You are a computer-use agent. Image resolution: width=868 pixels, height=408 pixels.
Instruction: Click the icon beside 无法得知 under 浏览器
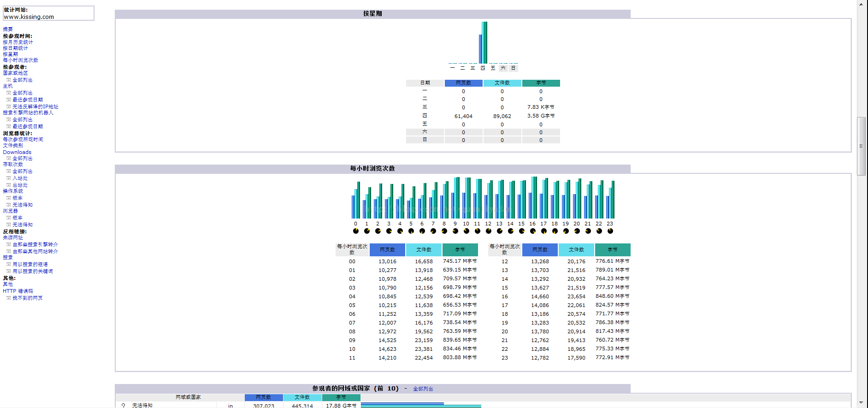coord(8,225)
